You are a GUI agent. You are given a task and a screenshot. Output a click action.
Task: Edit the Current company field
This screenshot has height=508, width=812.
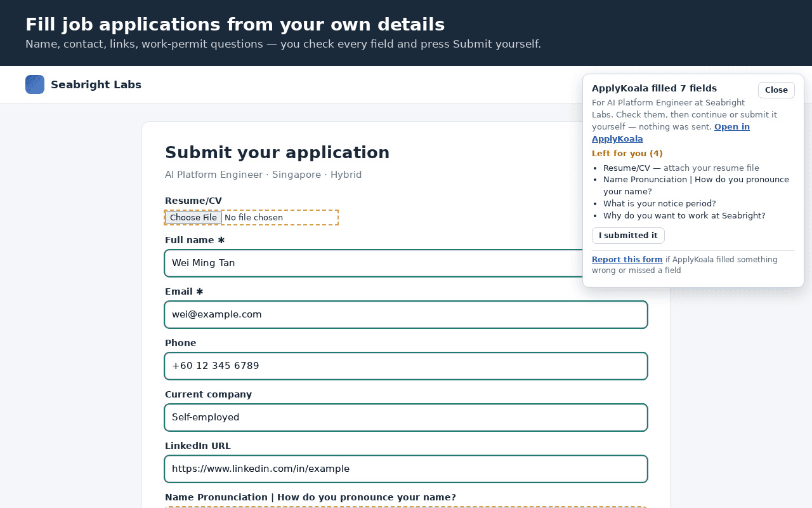pos(406,417)
